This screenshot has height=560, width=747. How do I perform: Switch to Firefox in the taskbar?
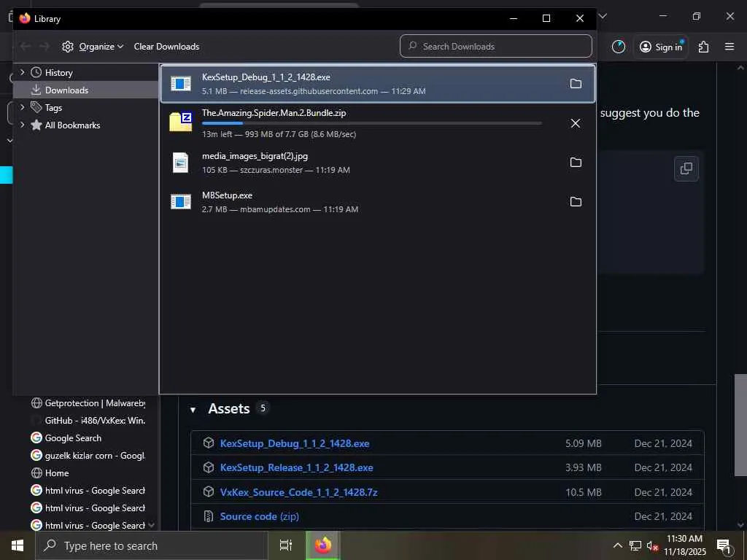pyautogui.click(x=322, y=545)
